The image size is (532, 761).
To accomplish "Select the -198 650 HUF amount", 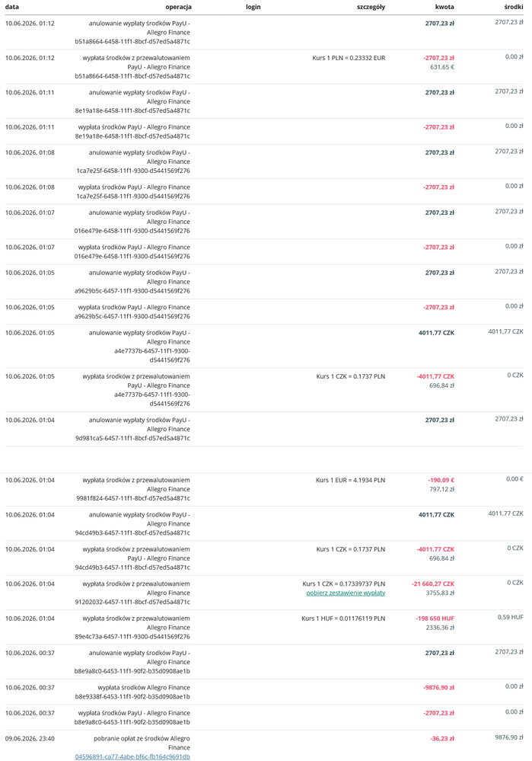I will click(435, 619).
